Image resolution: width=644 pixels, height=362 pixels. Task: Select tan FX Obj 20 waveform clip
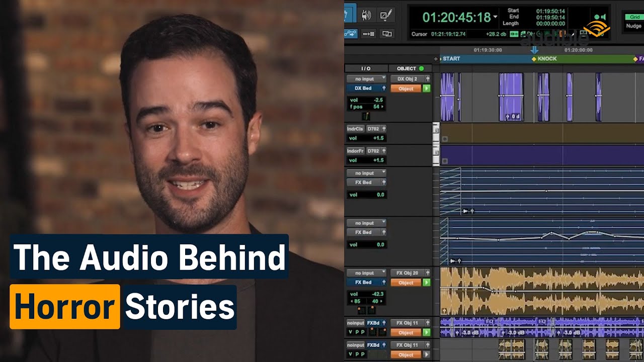point(542,292)
